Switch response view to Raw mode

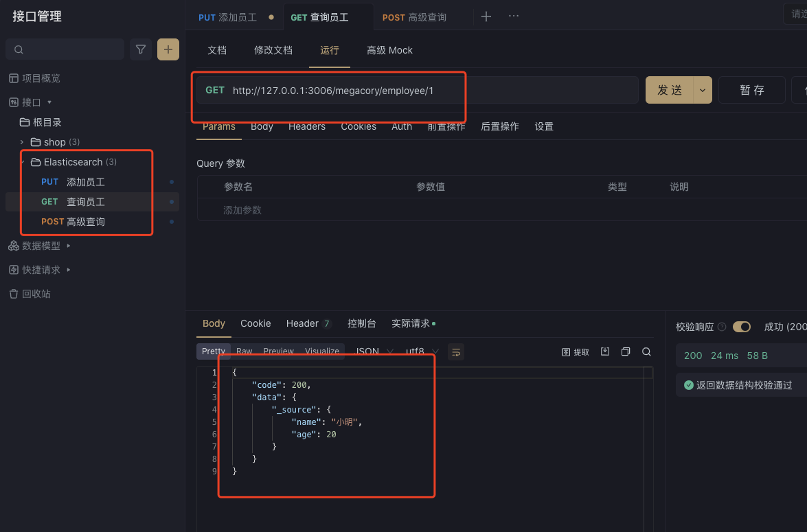[x=244, y=351]
